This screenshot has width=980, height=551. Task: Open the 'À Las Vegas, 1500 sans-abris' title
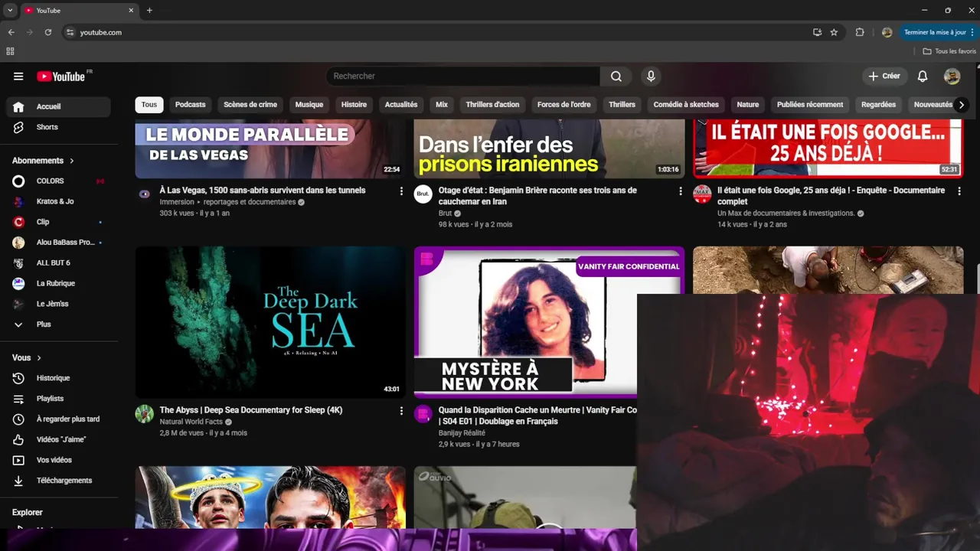pos(263,191)
